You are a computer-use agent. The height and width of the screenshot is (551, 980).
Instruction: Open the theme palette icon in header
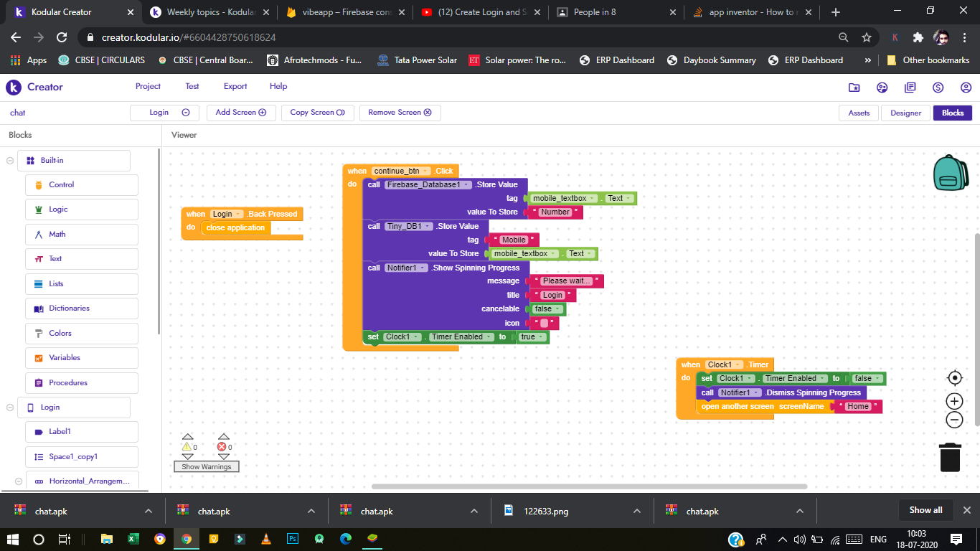882,88
